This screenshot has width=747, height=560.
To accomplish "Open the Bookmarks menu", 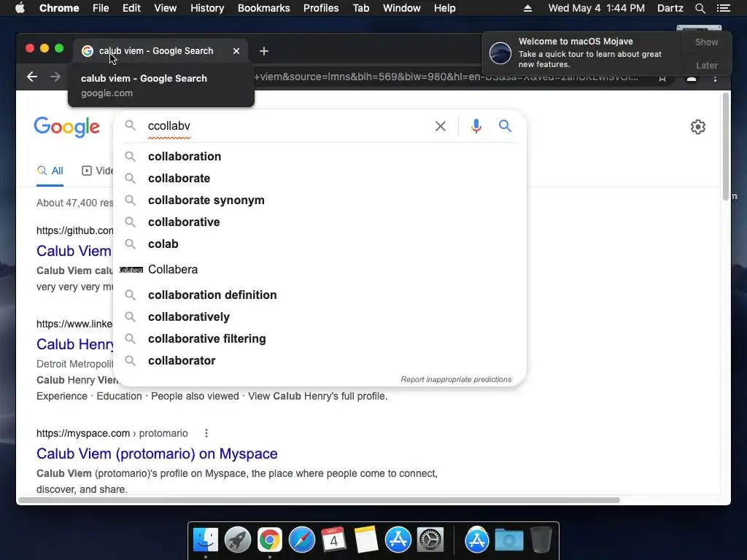I will pyautogui.click(x=264, y=8).
